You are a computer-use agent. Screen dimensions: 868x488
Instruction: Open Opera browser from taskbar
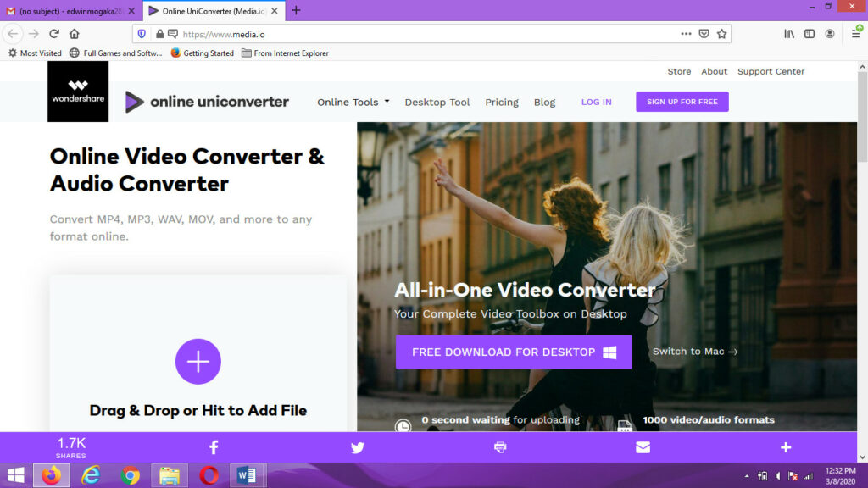(209, 475)
